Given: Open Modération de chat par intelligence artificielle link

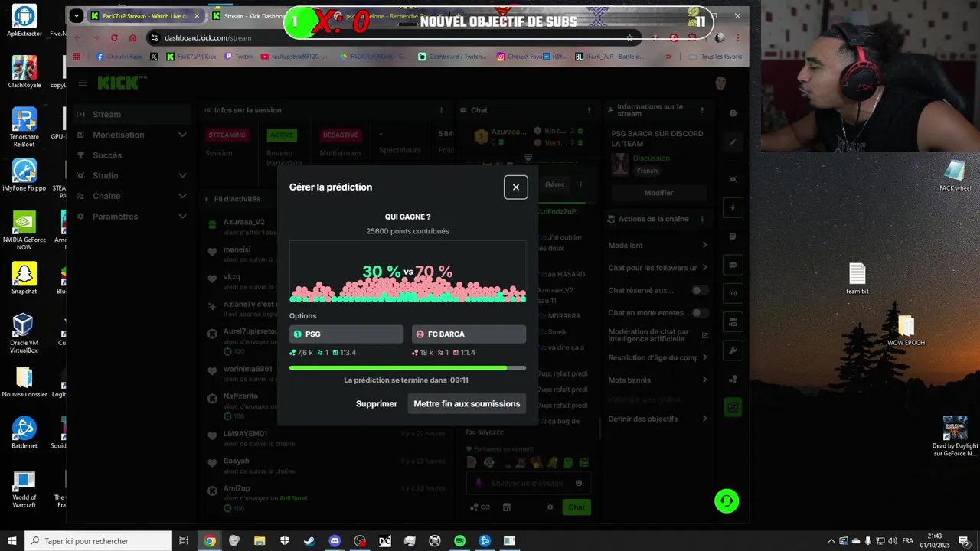Looking at the screenshot, I should point(658,335).
